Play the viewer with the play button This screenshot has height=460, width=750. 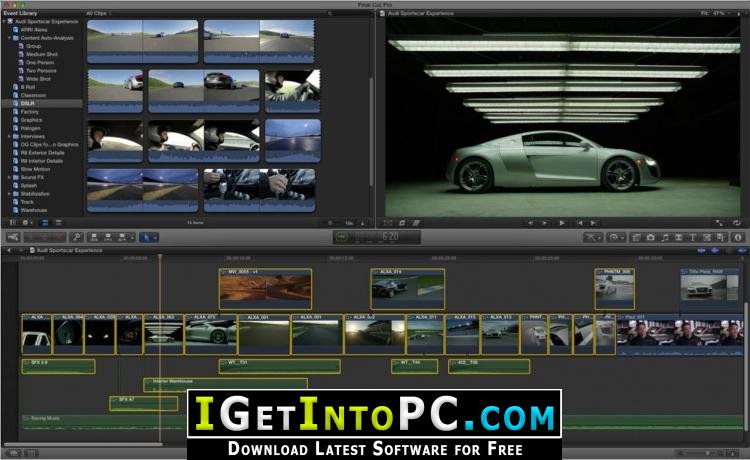(x=562, y=223)
